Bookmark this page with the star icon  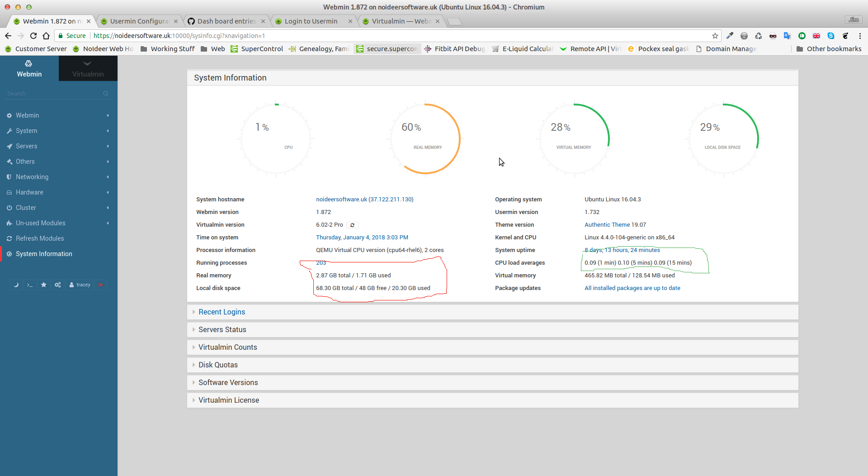click(715, 36)
